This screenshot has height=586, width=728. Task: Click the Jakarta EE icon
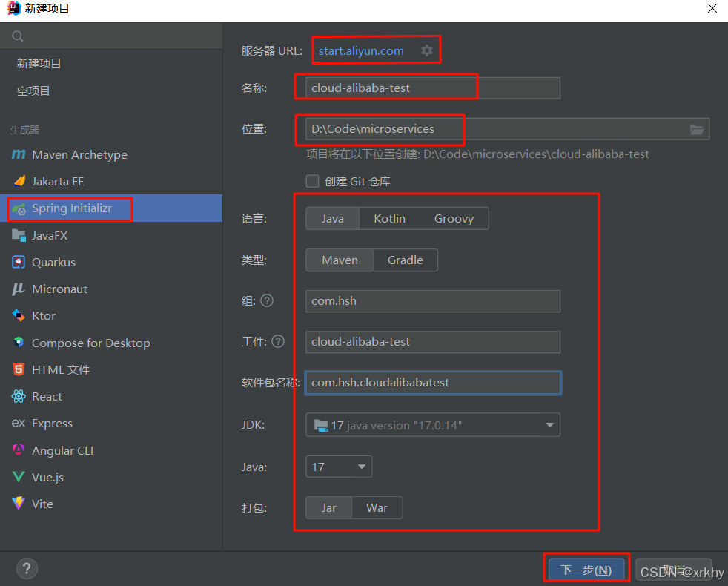pos(19,181)
